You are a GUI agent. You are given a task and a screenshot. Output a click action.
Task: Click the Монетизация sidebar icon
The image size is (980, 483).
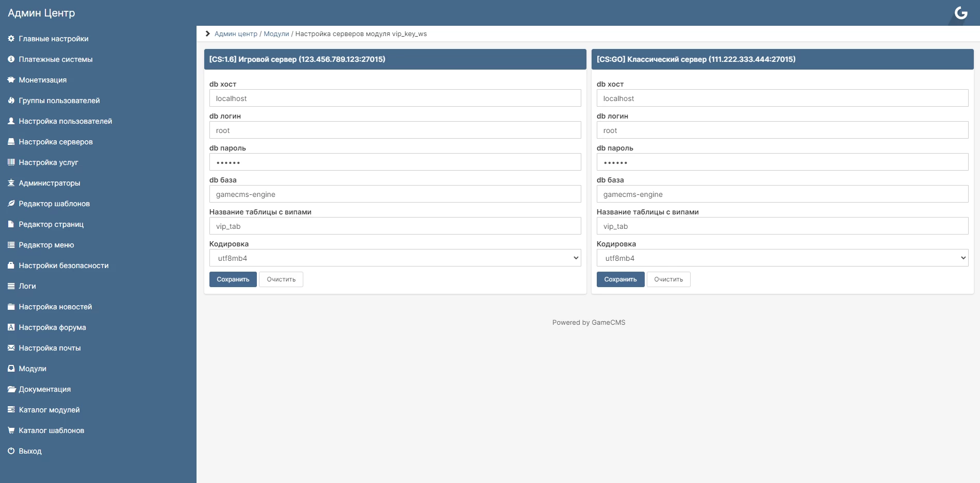11,80
